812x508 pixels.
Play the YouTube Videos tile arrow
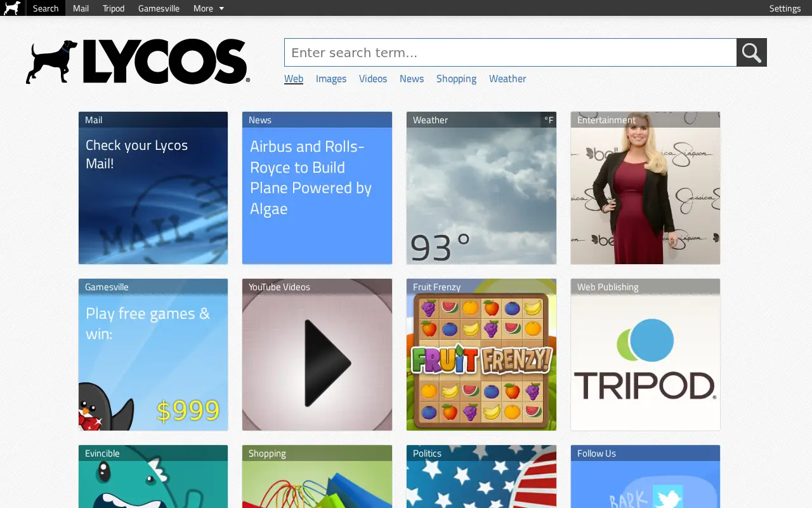[327, 363]
